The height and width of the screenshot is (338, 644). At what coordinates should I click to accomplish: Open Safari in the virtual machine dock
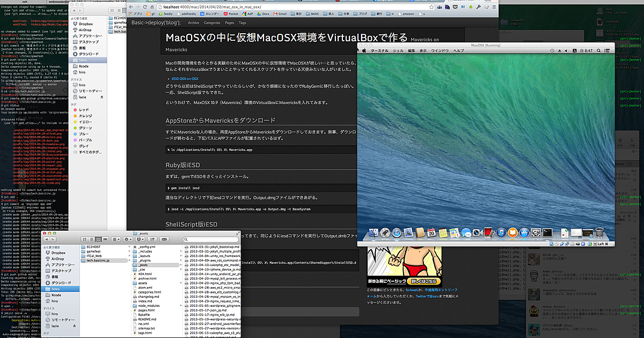click(x=397, y=233)
